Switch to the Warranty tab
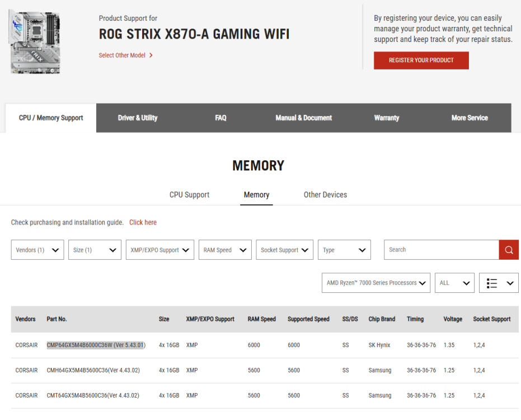 (387, 118)
